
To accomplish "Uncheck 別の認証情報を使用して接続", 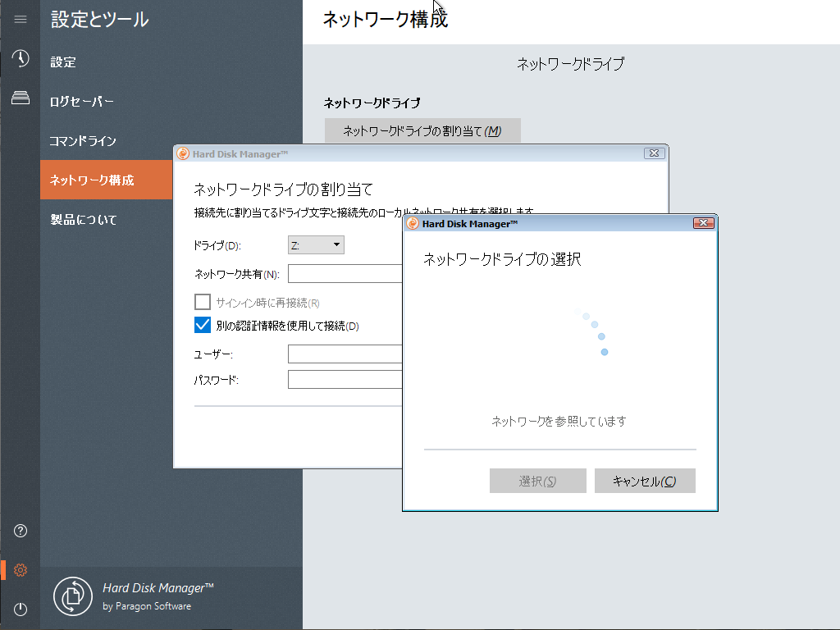I will click(202, 325).
